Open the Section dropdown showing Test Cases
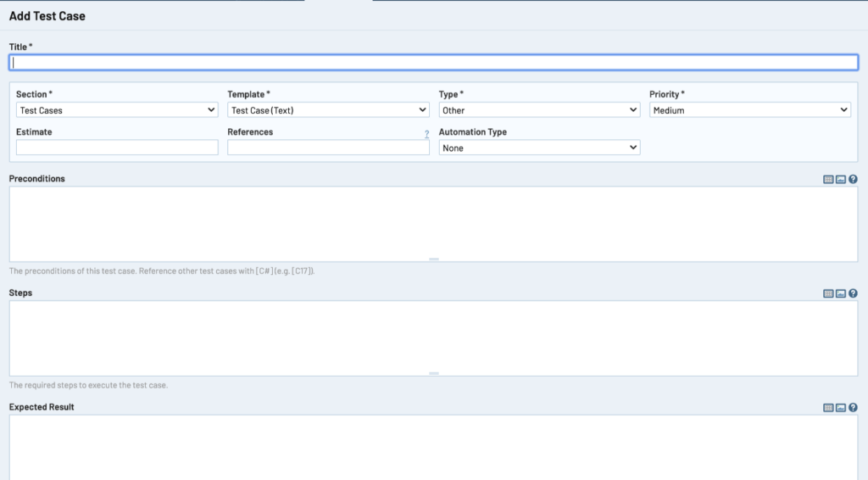This screenshot has height=480, width=868. click(x=117, y=110)
